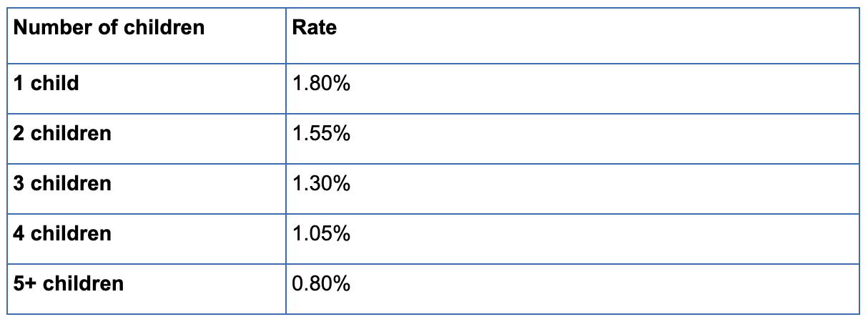Select the '5+ children' row label
Screen dimensions: 868x322
tap(69, 284)
